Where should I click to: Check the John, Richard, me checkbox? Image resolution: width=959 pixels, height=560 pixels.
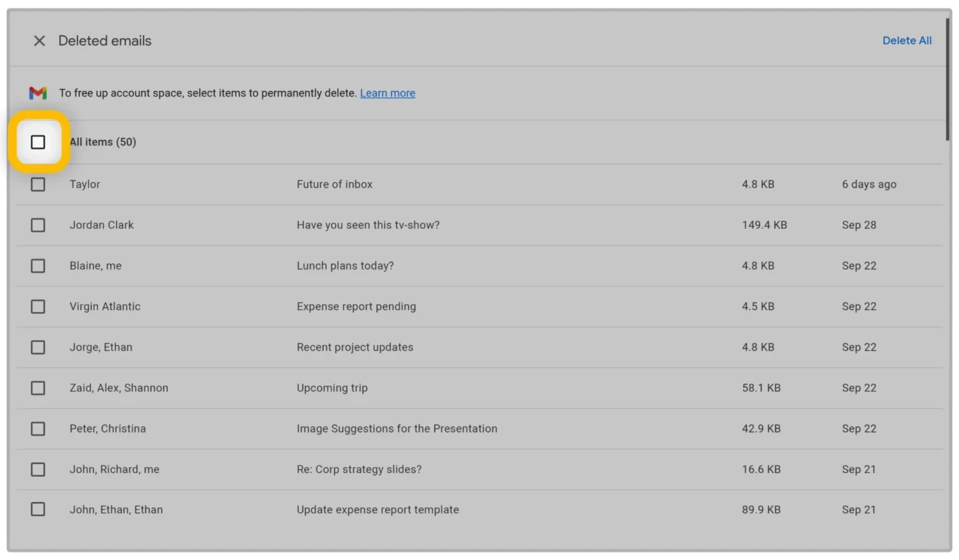(x=38, y=469)
